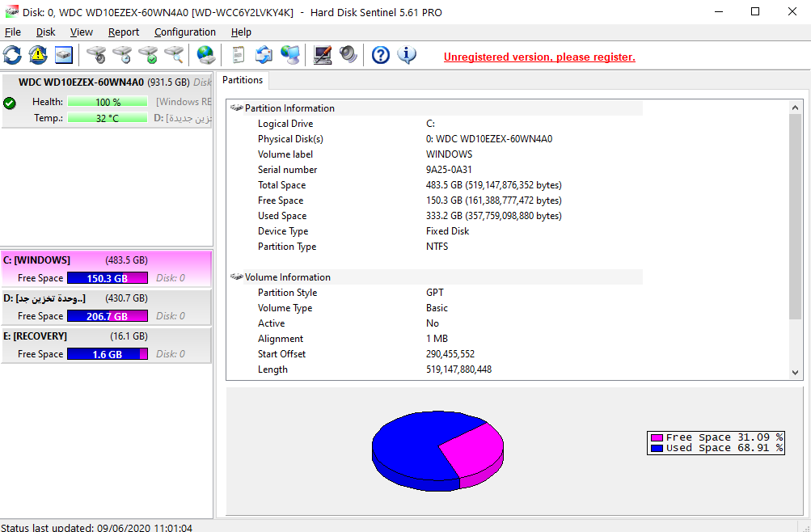Click the disk with magnifier test icon
Viewport: 811px width, 532px height.
pos(174,55)
